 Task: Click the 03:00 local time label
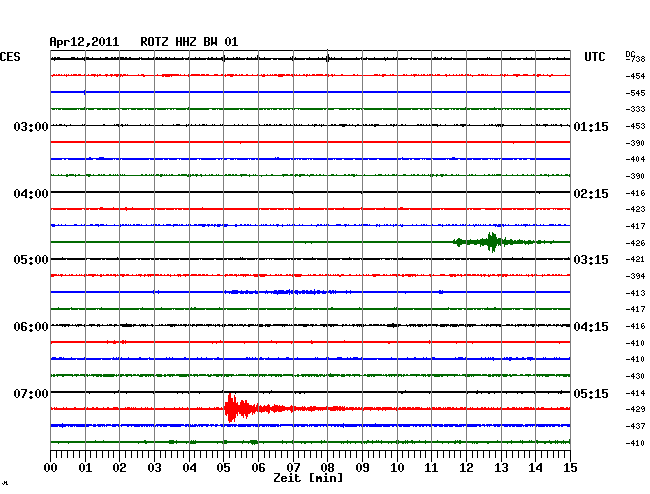(x=31, y=126)
